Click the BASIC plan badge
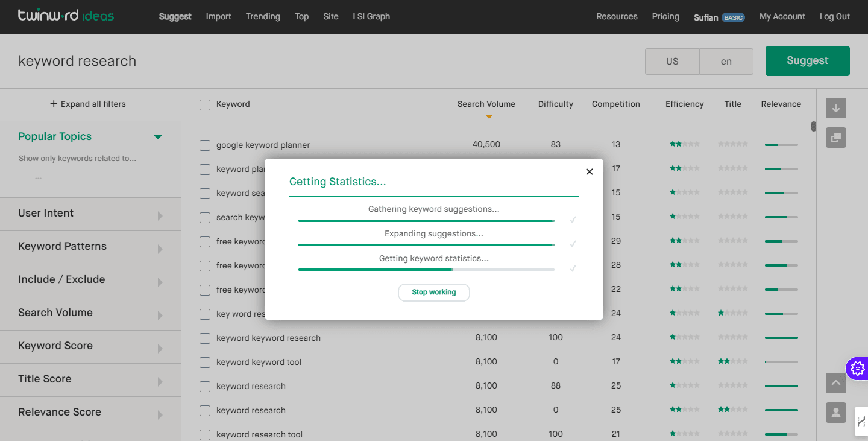Viewport: 868px width, 441px height. [734, 17]
